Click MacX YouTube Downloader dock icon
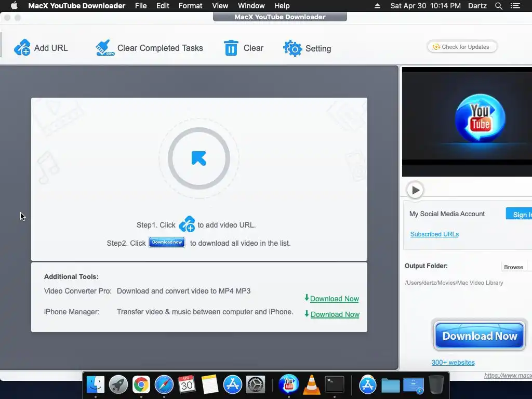Viewport: 532px width, 399px height. tap(288, 384)
